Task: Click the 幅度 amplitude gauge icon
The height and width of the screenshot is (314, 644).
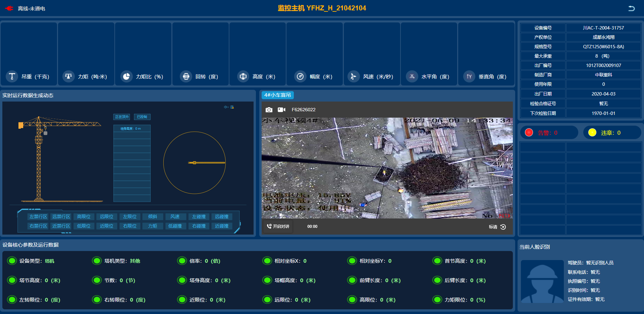Action: point(300,76)
